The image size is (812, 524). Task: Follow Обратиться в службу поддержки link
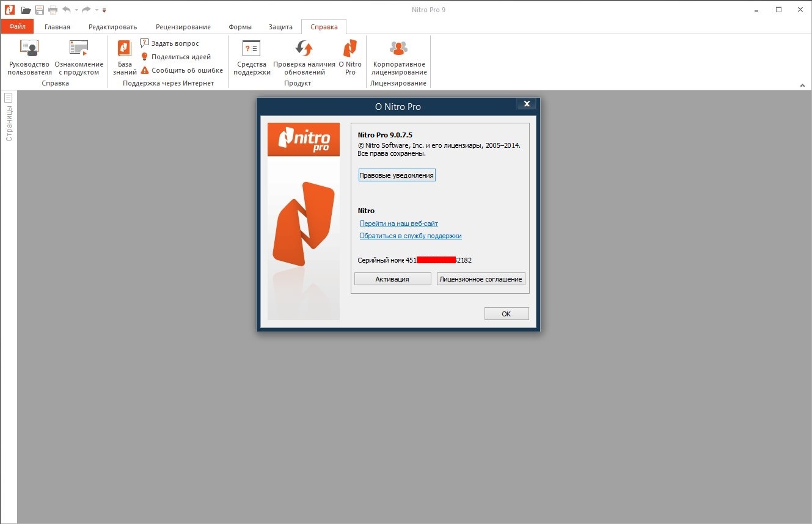411,236
